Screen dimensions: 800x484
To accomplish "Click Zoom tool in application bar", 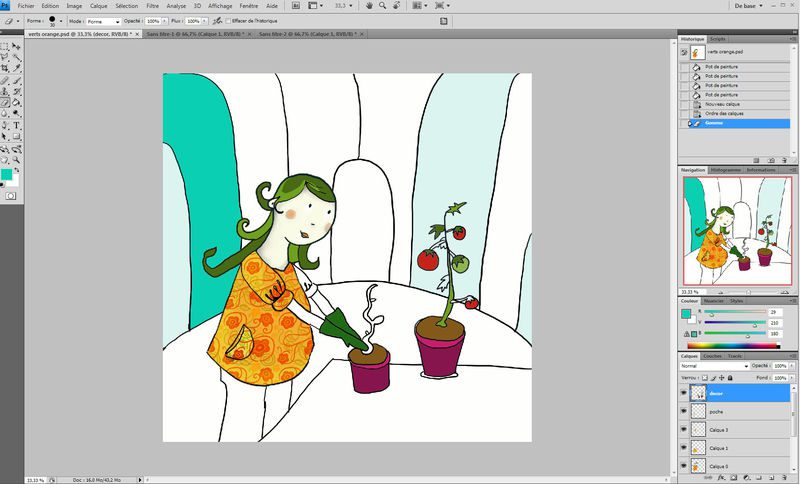I will pos(382,6).
